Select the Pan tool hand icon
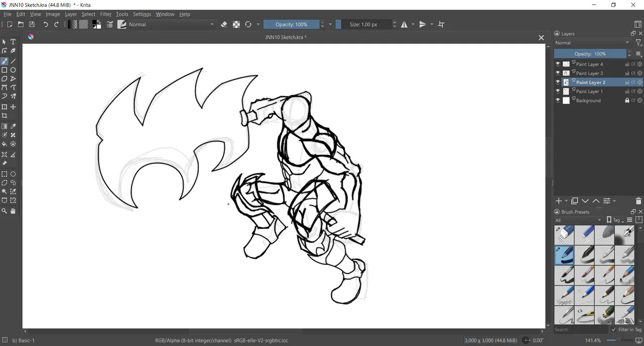This screenshot has height=346, width=644. [13, 211]
